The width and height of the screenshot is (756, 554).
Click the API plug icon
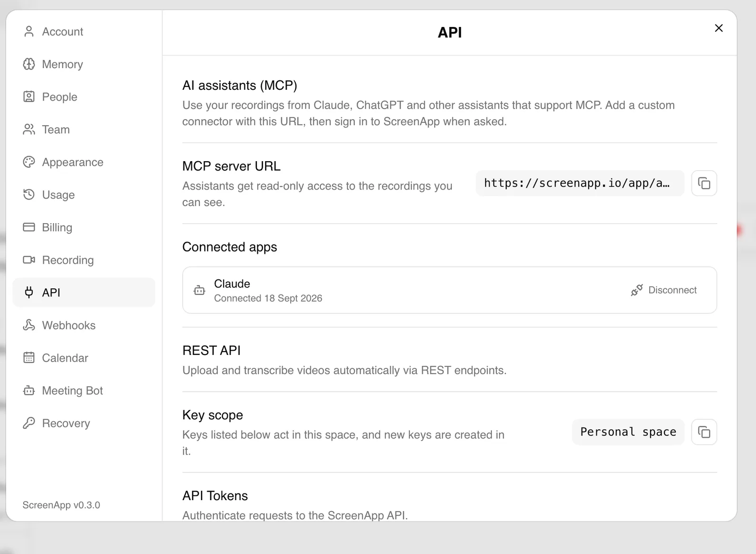point(29,293)
